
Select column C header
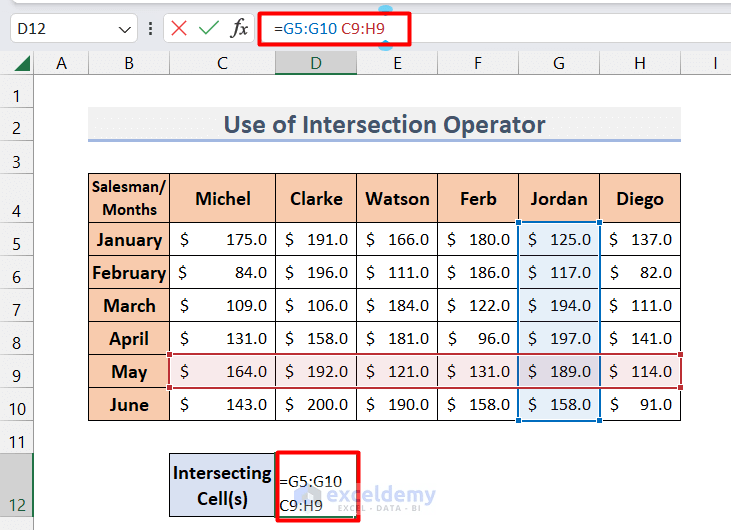pos(222,63)
